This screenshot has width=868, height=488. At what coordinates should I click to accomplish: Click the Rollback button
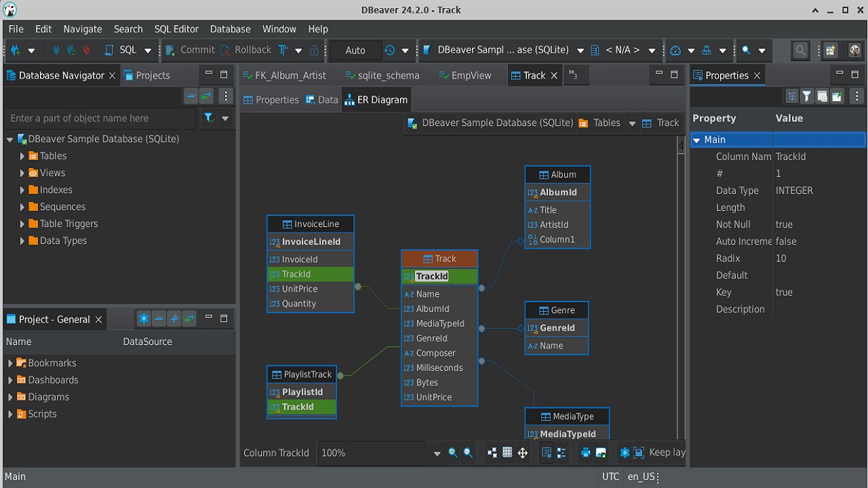pyautogui.click(x=245, y=50)
